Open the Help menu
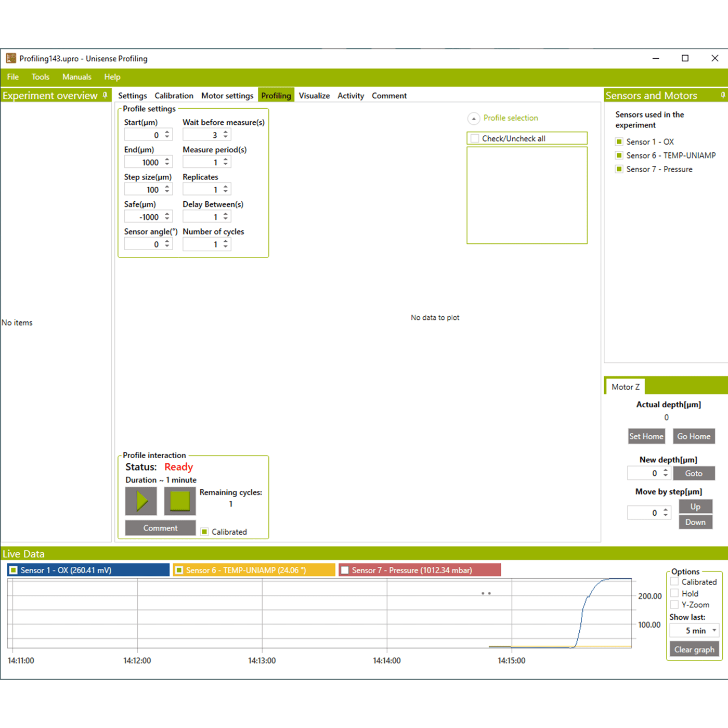This screenshot has height=728, width=728. point(112,77)
